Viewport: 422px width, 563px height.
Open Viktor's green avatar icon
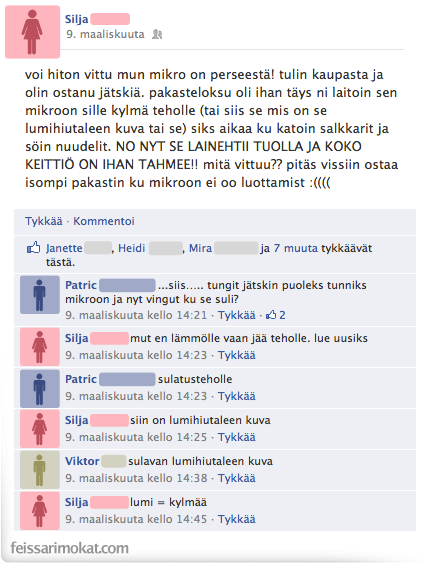tap(40, 470)
